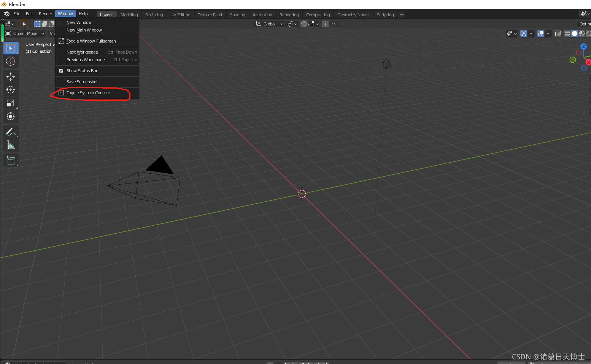Click the 3D cursor at world origin

pyautogui.click(x=302, y=194)
